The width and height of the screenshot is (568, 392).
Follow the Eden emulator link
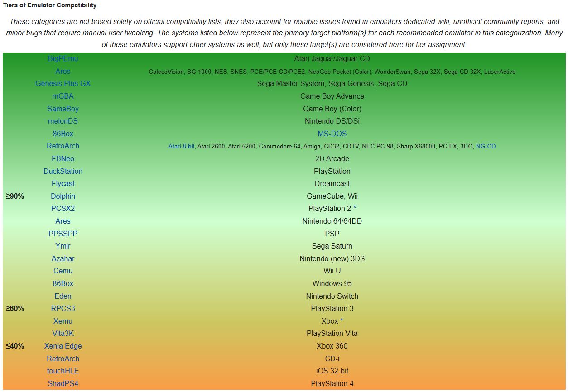click(x=63, y=296)
